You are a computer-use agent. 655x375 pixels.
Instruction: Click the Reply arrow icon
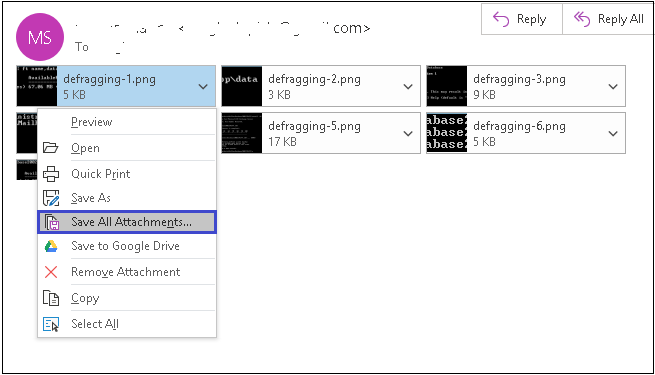coord(501,19)
